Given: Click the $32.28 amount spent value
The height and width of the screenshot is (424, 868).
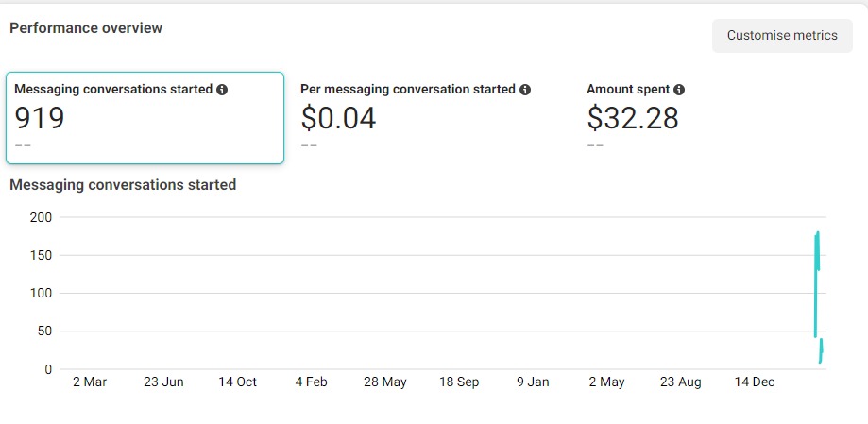Looking at the screenshot, I should [633, 118].
